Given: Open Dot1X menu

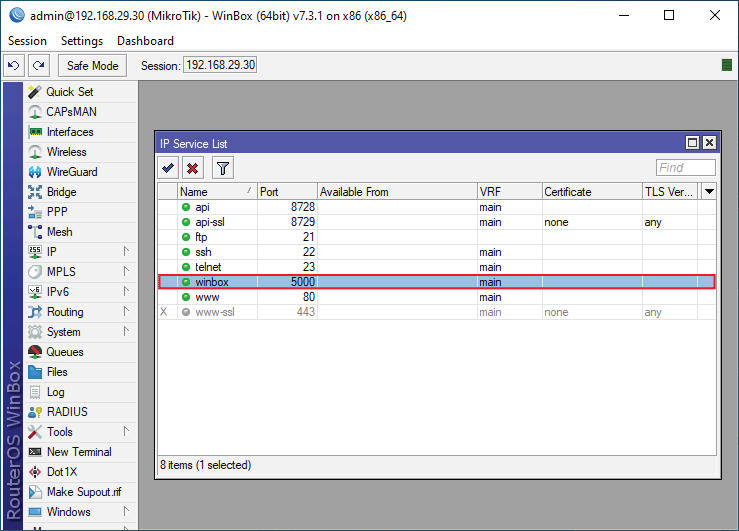Looking at the screenshot, I should [x=81, y=472].
